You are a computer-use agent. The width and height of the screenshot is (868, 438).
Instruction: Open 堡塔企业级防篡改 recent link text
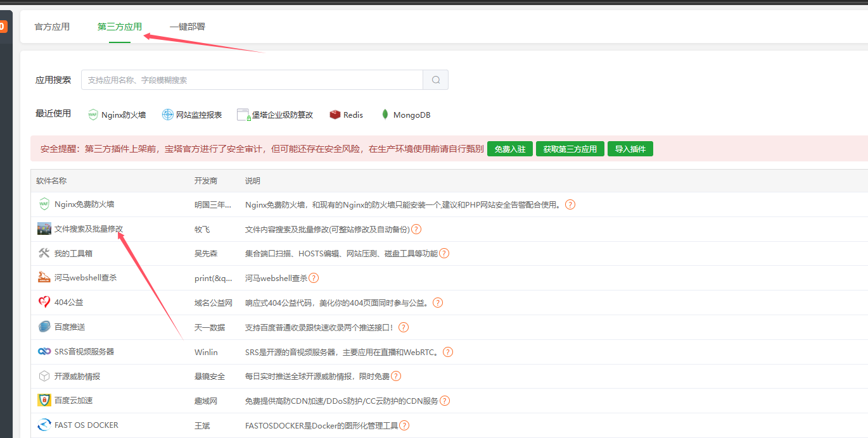[x=283, y=115]
